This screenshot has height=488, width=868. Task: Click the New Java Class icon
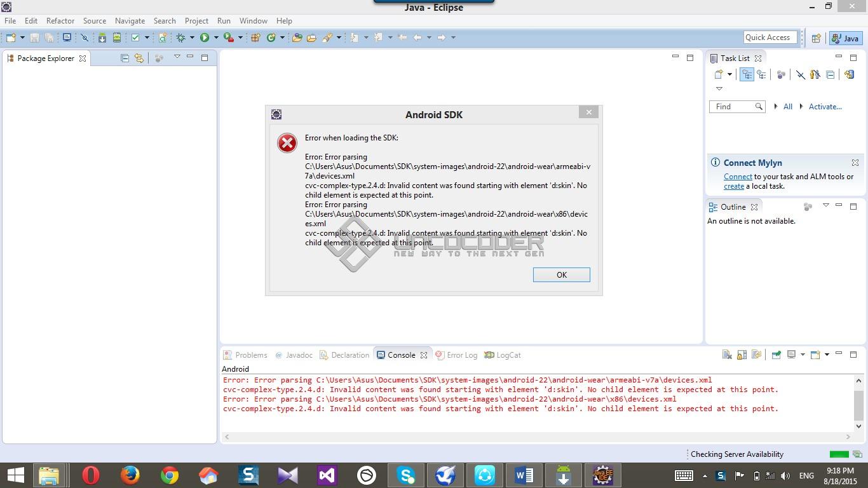[271, 37]
